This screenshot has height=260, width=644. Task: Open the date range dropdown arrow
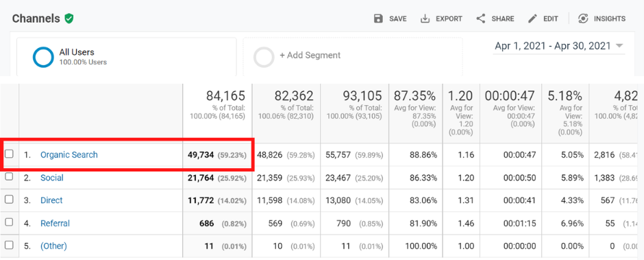point(619,46)
